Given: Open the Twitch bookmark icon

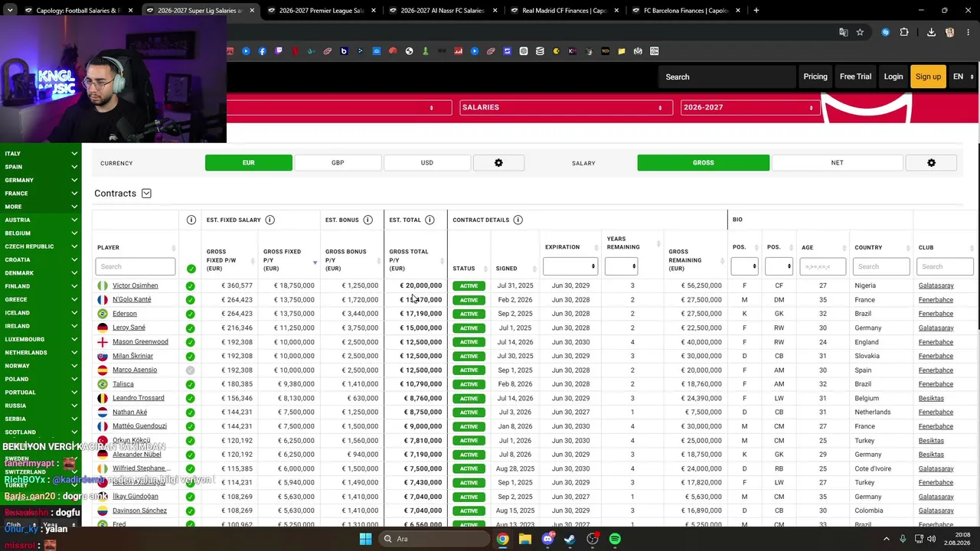Looking at the screenshot, I should (x=279, y=51).
